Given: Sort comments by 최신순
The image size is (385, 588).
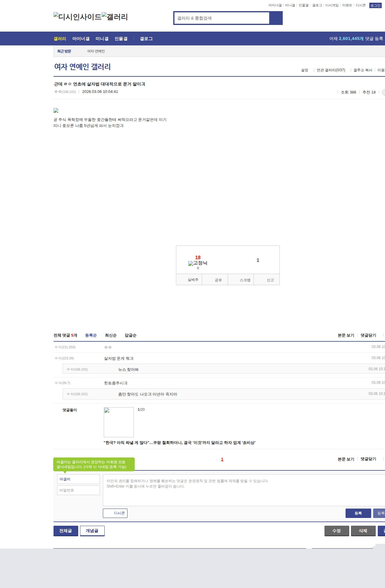Looking at the screenshot, I should click(111, 335).
